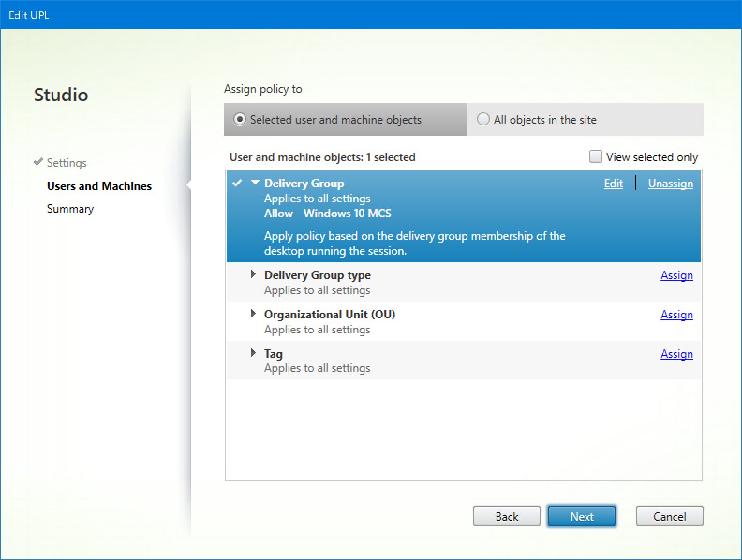Unassign the Delivery Group policy
The image size is (742, 560).
click(670, 184)
